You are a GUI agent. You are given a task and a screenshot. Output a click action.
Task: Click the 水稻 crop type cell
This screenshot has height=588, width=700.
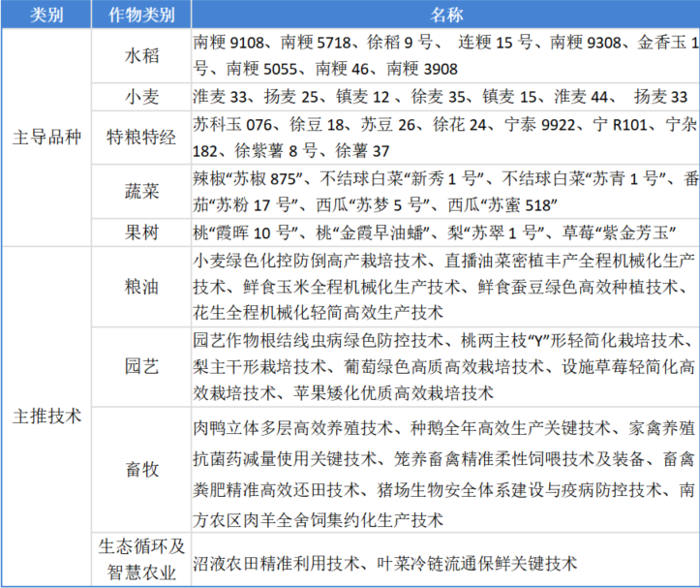click(141, 56)
